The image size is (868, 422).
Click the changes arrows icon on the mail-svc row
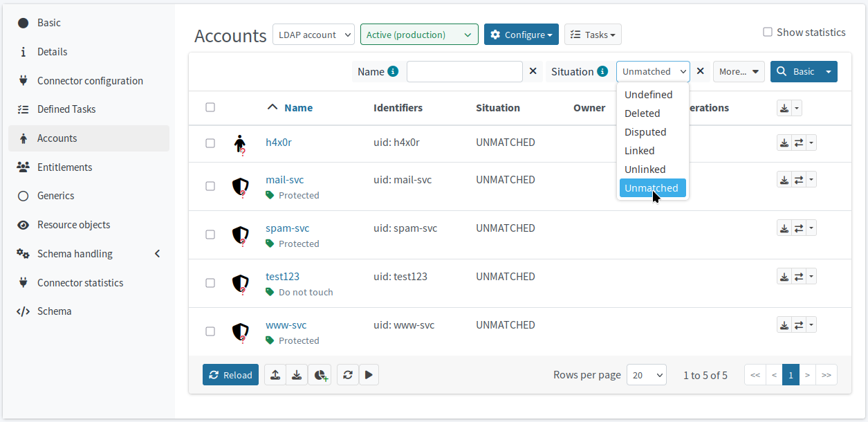(797, 179)
